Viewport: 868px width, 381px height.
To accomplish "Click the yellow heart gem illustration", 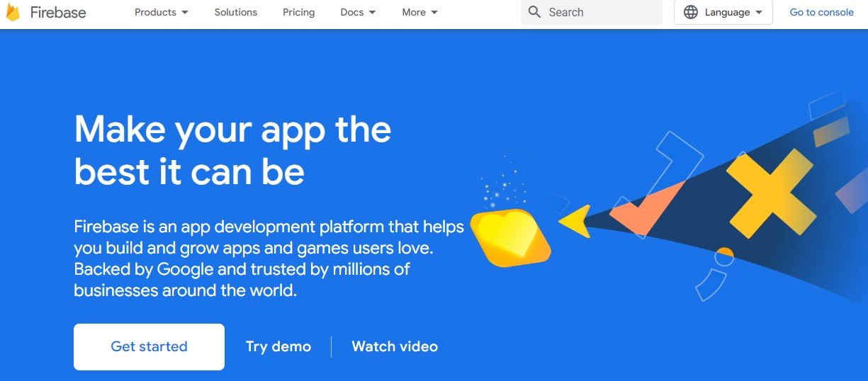I will tap(510, 237).
